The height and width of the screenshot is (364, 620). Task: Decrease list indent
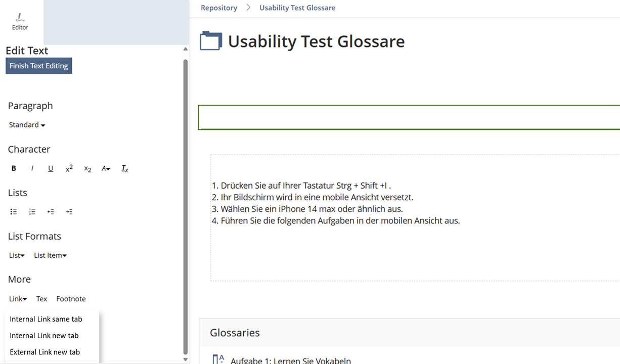coord(51,212)
